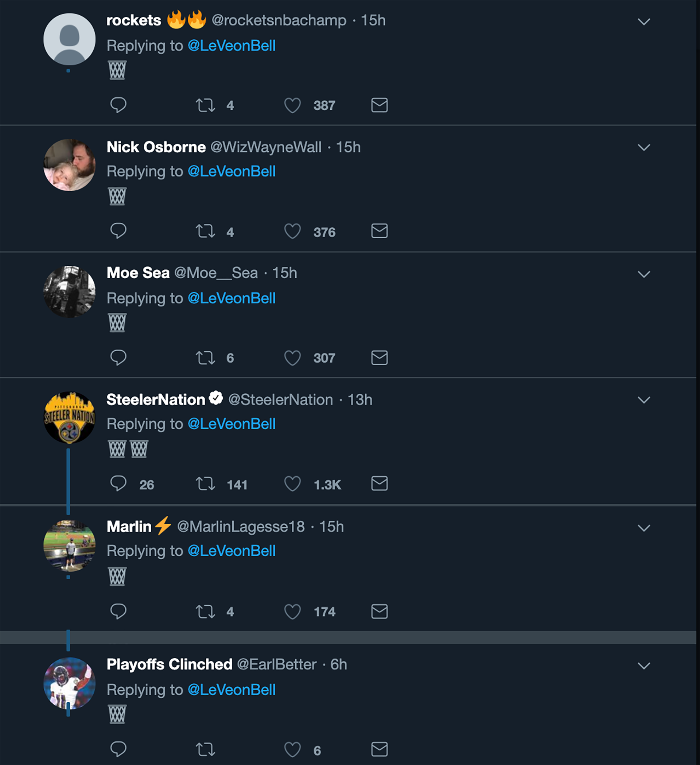Retweet Nick Osborne's reply
This screenshot has width=700, height=765.
click(x=205, y=231)
